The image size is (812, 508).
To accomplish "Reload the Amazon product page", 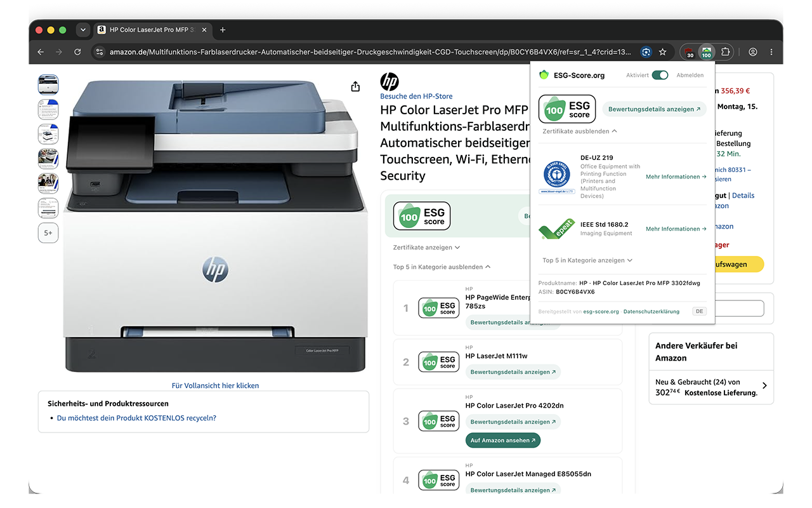I will (x=77, y=52).
